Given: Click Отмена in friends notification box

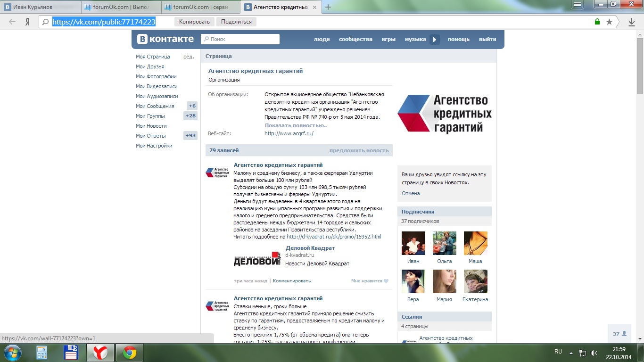Looking at the screenshot, I should [x=411, y=193].
